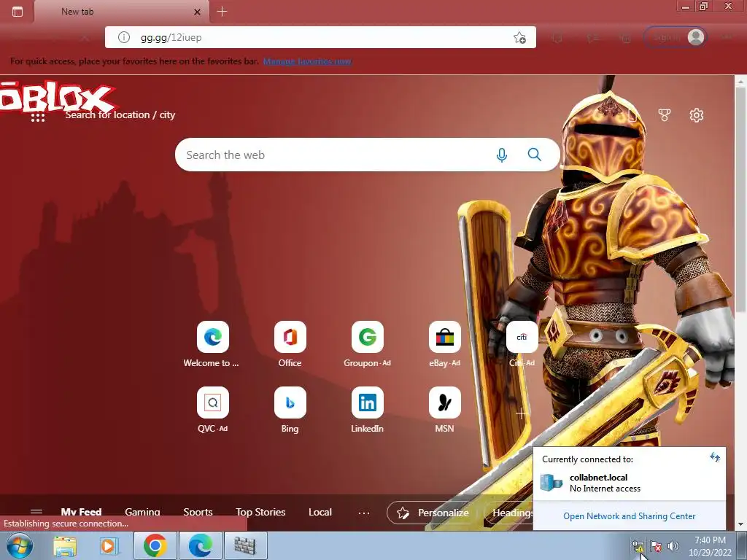This screenshot has width=747, height=560.
Task: Click the scrollbar down arrow
Action: tap(741, 525)
